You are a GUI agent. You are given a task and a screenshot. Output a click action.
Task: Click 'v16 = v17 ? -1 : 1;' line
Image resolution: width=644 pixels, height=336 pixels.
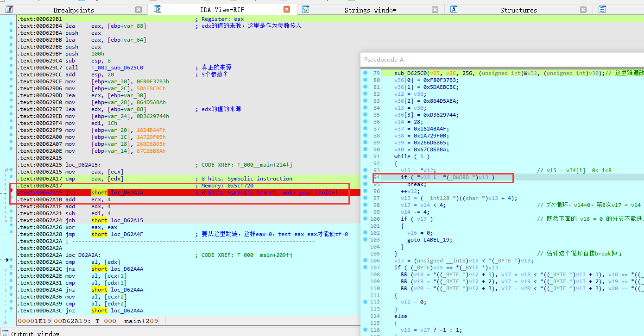click(x=431, y=330)
